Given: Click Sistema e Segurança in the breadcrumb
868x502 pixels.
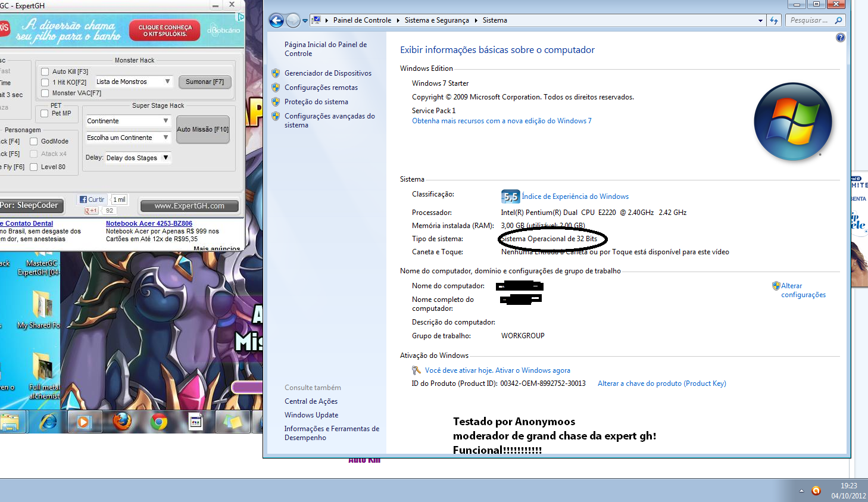Looking at the screenshot, I should point(436,20).
